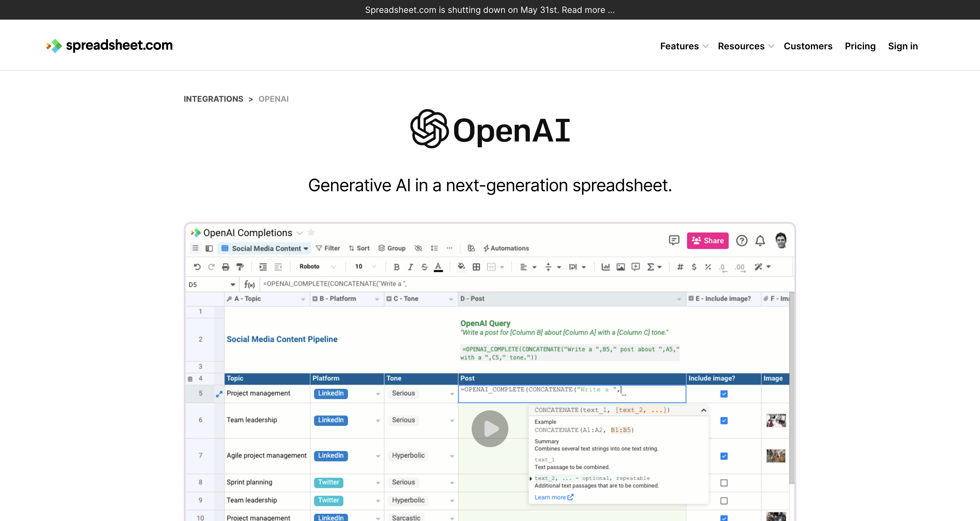Toggle italic formatting
This screenshot has width=980, height=521.
coord(410,267)
